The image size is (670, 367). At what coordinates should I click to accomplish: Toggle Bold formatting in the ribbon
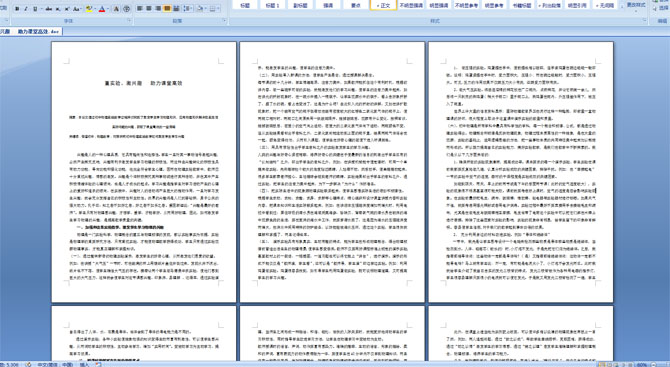[x=17, y=9]
